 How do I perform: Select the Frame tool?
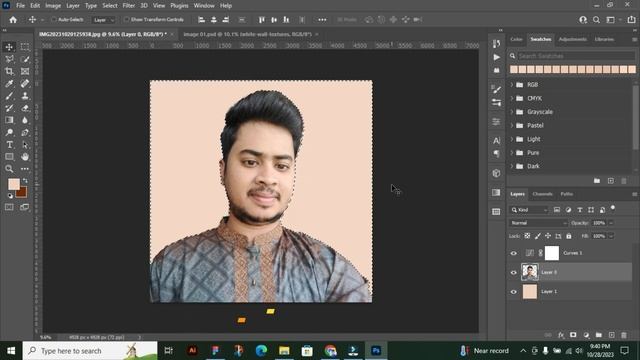25,71
